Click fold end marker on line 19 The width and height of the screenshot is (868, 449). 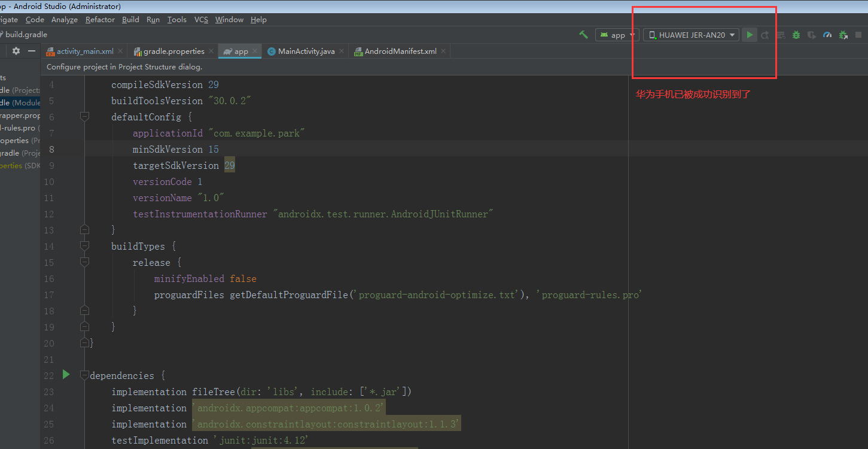[84, 327]
